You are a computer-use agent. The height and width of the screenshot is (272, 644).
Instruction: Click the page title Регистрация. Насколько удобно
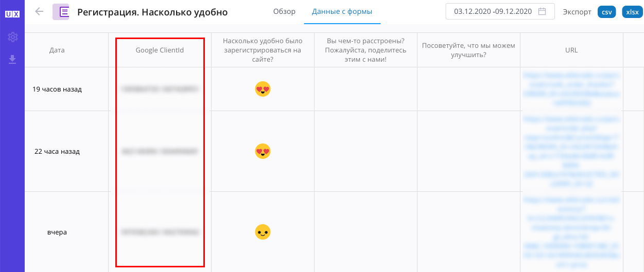152,12
